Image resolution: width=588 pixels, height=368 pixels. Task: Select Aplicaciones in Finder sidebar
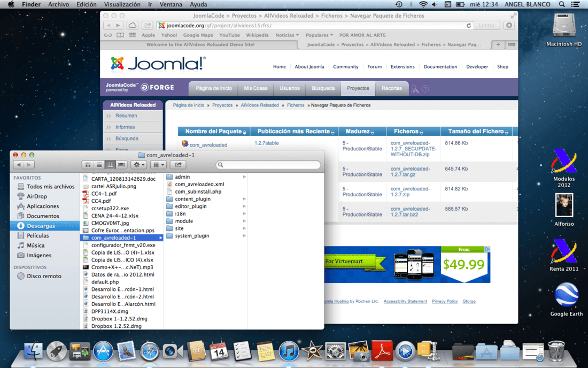point(45,206)
